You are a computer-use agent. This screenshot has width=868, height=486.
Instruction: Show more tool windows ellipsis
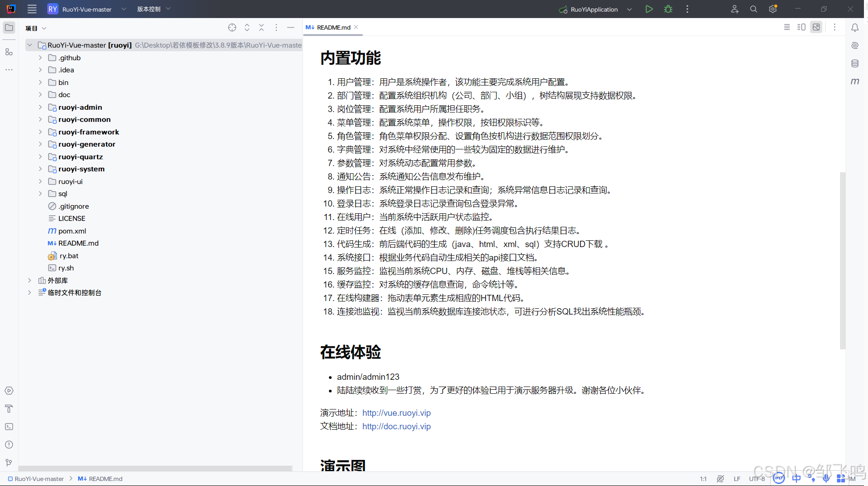[9, 70]
